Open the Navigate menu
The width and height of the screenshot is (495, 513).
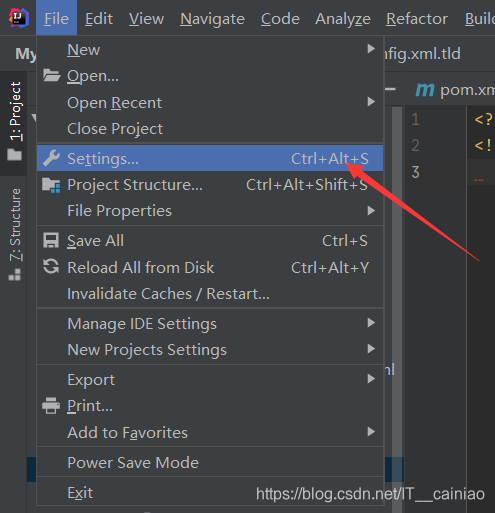pos(212,19)
